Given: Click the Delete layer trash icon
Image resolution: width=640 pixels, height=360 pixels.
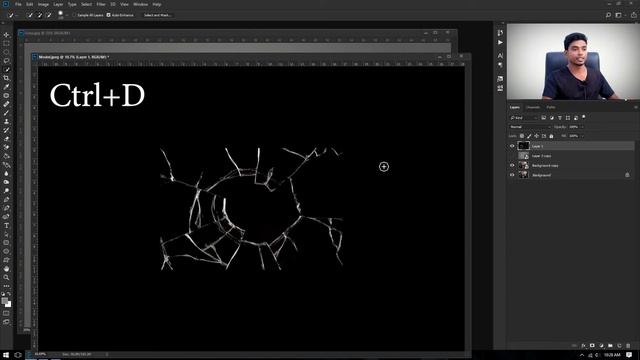Looking at the screenshot, I should tap(628, 346).
